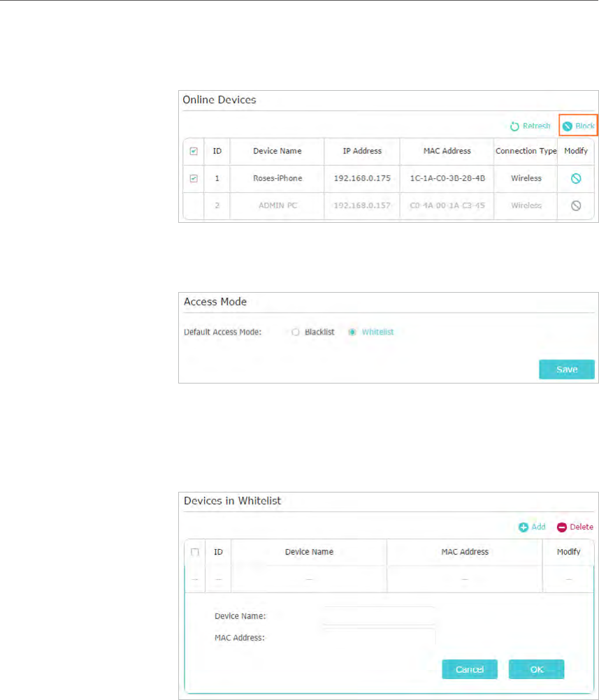Click the Connection Type column header
Screen dimensions: 599x700
tap(526, 151)
